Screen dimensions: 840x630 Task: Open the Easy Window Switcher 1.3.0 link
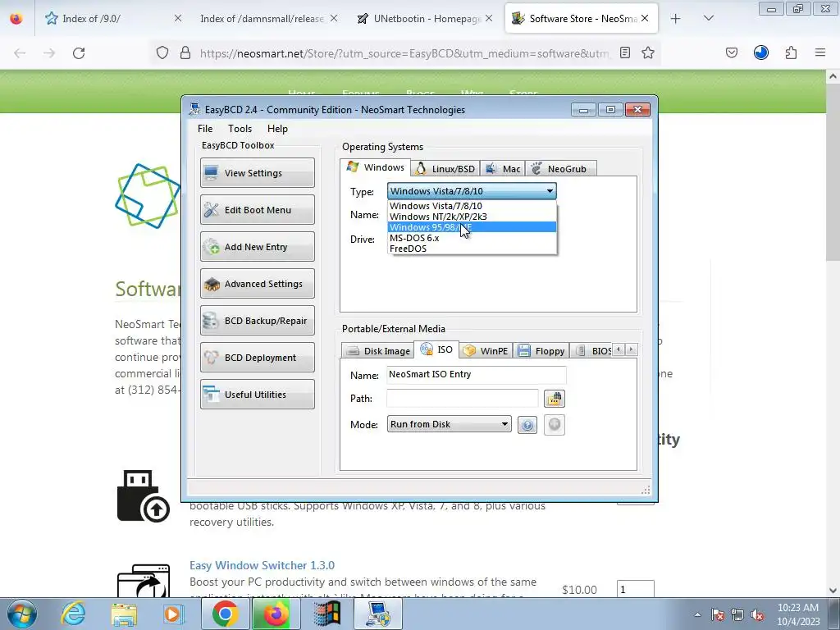tap(262, 565)
